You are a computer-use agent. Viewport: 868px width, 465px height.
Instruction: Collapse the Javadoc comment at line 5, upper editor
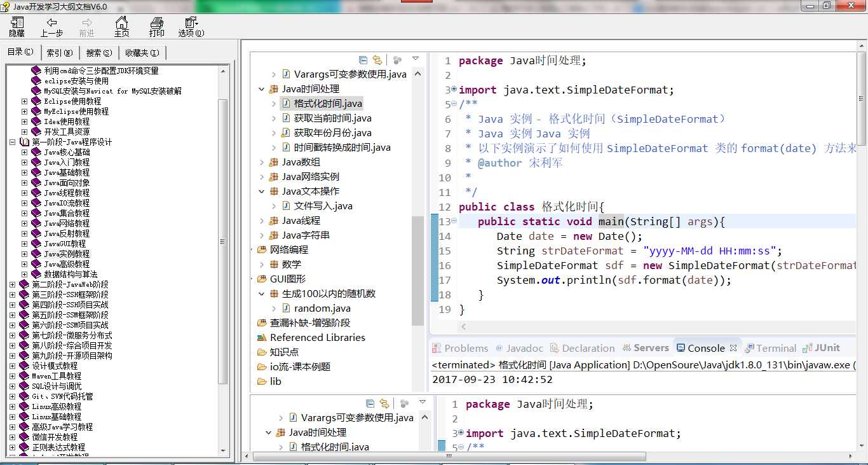pyautogui.click(x=454, y=104)
